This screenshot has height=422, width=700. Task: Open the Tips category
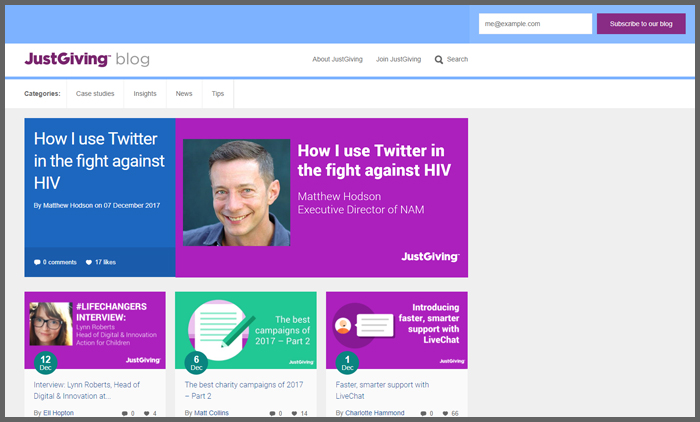[218, 94]
